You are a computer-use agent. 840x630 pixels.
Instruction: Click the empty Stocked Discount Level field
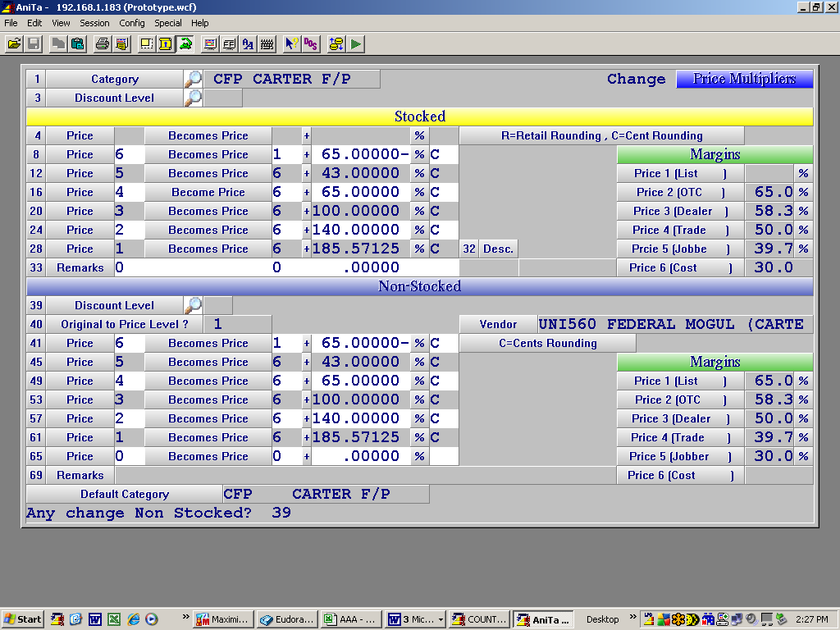pos(223,98)
